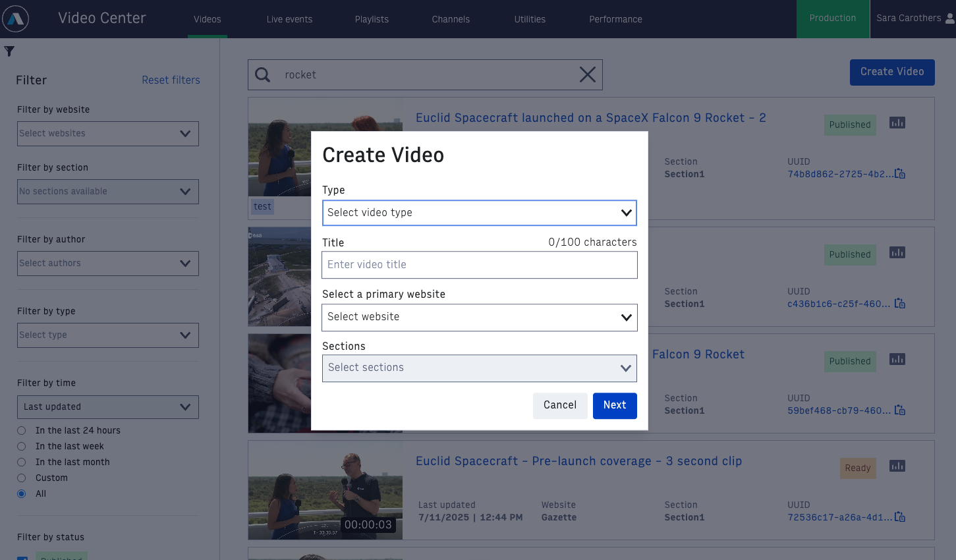The width and height of the screenshot is (956, 560).
Task: Click the Production environment button
Action: (x=833, y=18)
